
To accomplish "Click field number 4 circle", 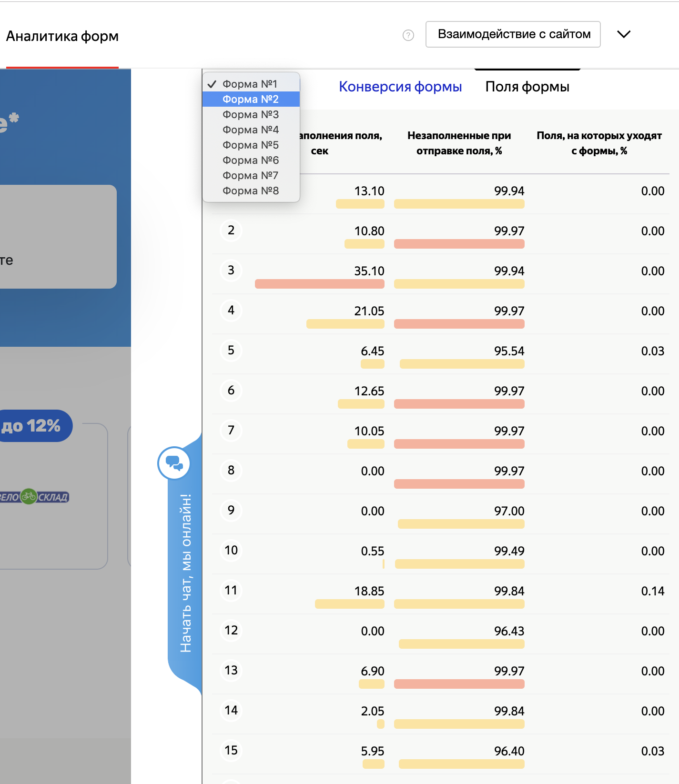I will point(231,311).
